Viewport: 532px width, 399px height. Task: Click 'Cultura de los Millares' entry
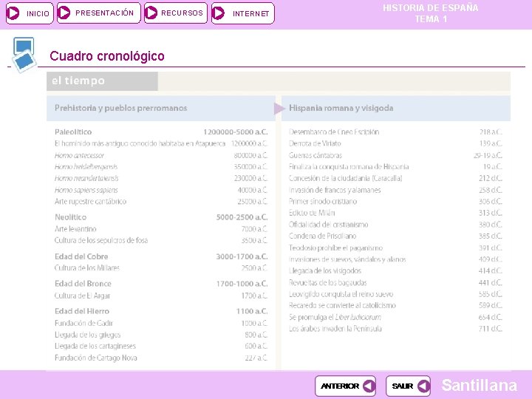pyautogui.click(x=87, y=268)
